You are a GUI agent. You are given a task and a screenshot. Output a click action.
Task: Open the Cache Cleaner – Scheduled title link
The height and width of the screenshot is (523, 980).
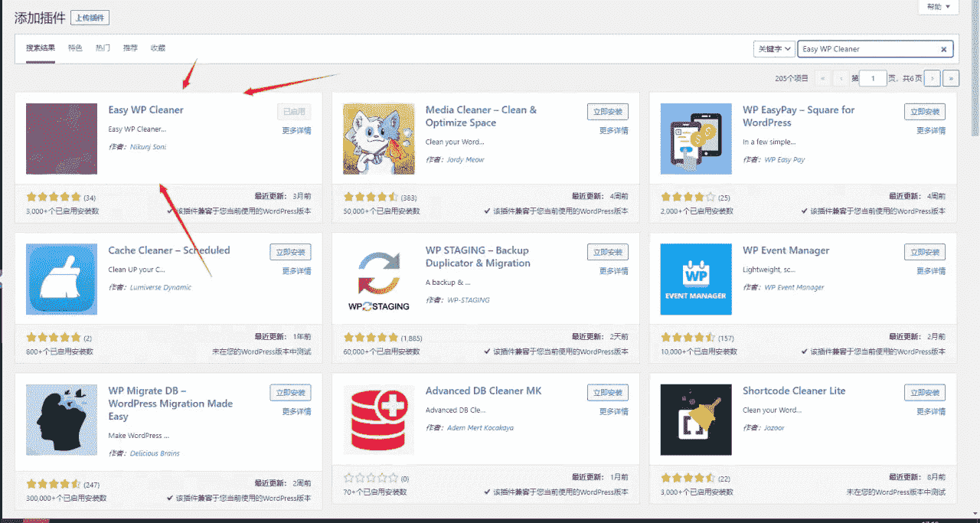point(169,250)
